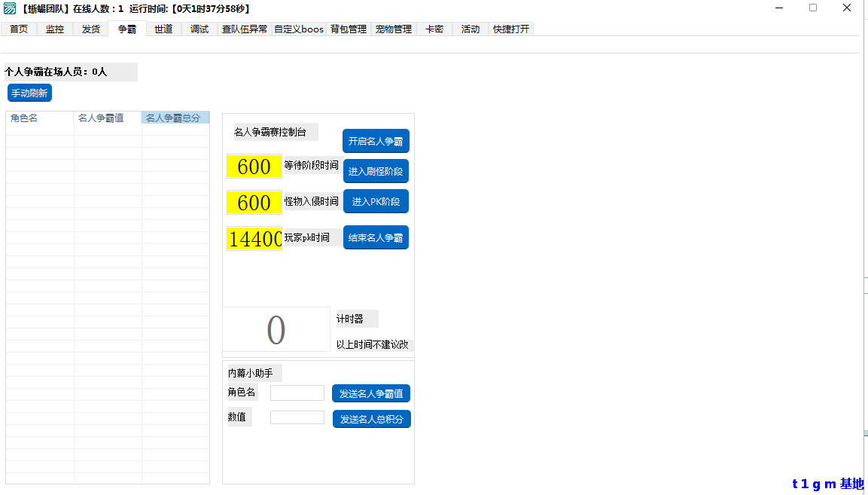Open the 查队伍异常 tab

[x=244, y=29]
